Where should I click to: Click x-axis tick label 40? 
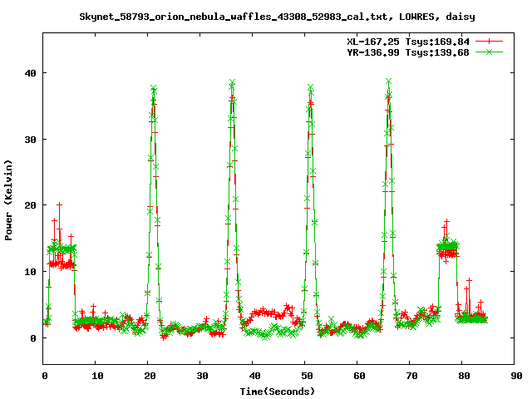[x=255, y=376]
